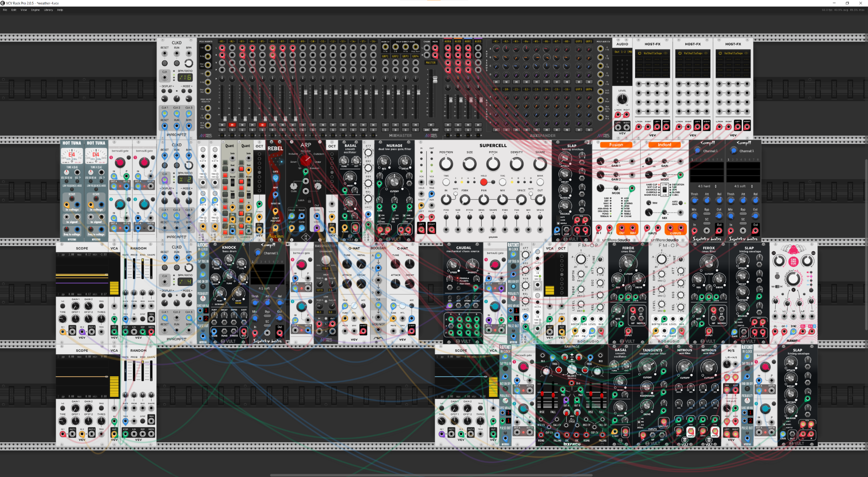
Task: Unmute MixMaster channel 02
Action: tap(232, 125)
